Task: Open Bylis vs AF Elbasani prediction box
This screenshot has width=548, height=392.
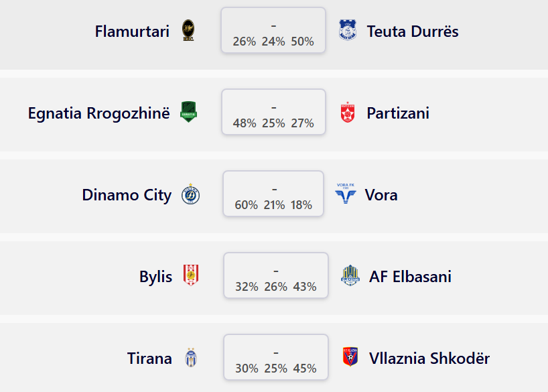Action: (x=276, y=275)
